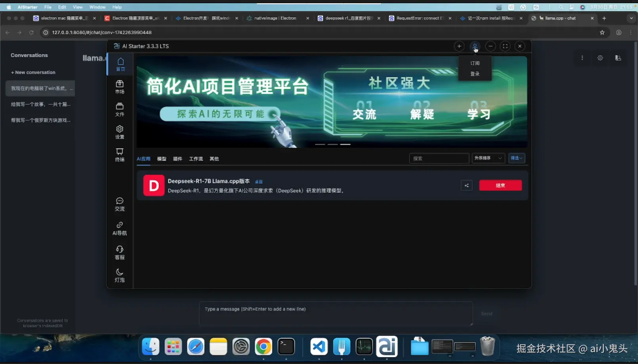Switch to the nativeImage | Electron tab
The image size is (638, 364).
pos(277,18)
